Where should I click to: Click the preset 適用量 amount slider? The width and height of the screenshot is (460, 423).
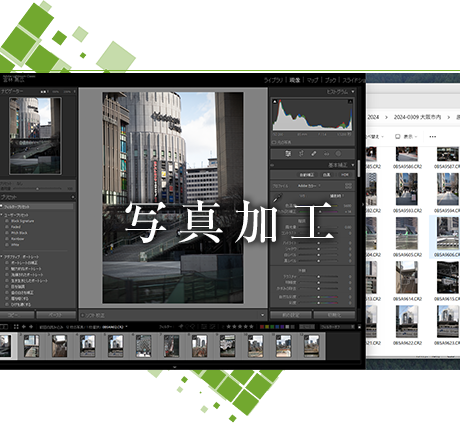coord(37,189)
